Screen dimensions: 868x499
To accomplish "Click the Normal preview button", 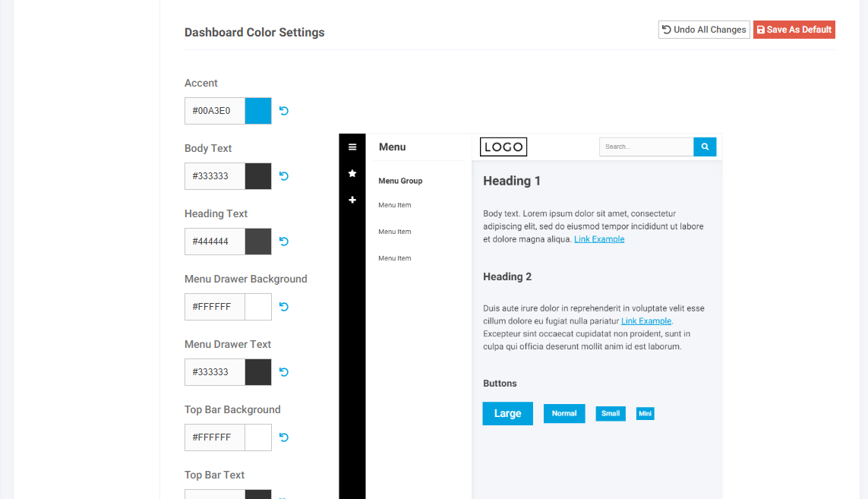I will tap(564, 414).
